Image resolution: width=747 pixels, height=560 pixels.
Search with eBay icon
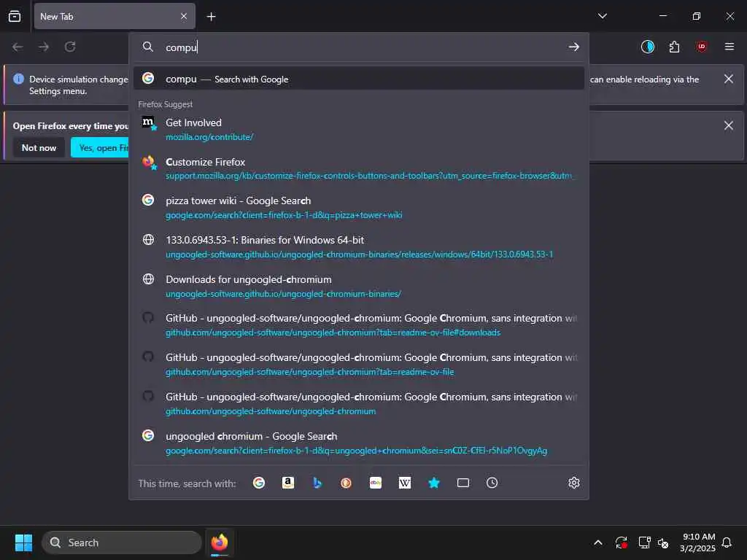(x=376, y=483)
